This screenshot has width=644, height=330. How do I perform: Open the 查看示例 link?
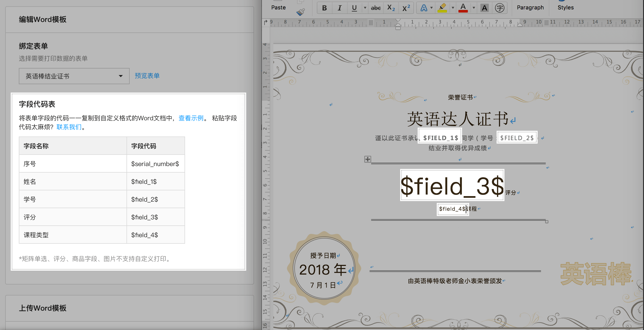coord(191,118)
